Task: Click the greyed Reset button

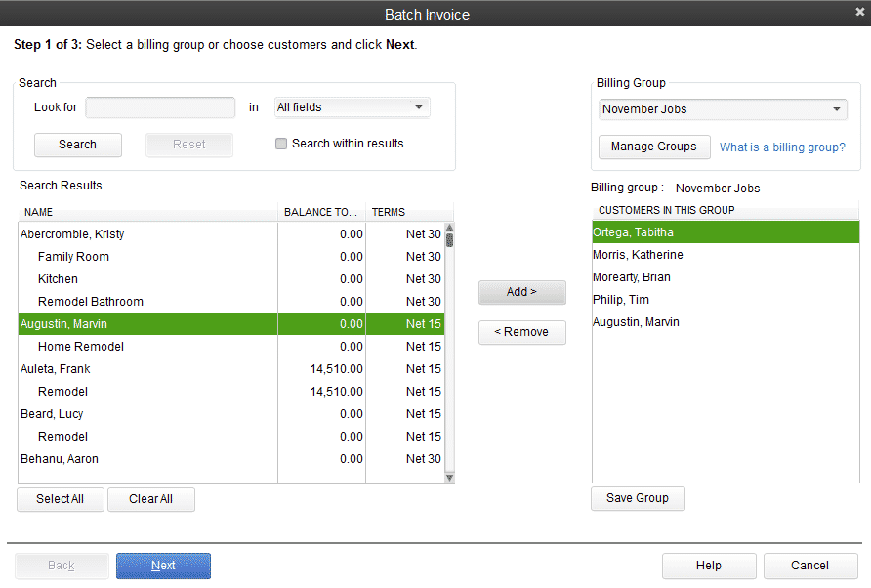Action: pos(188,145)
